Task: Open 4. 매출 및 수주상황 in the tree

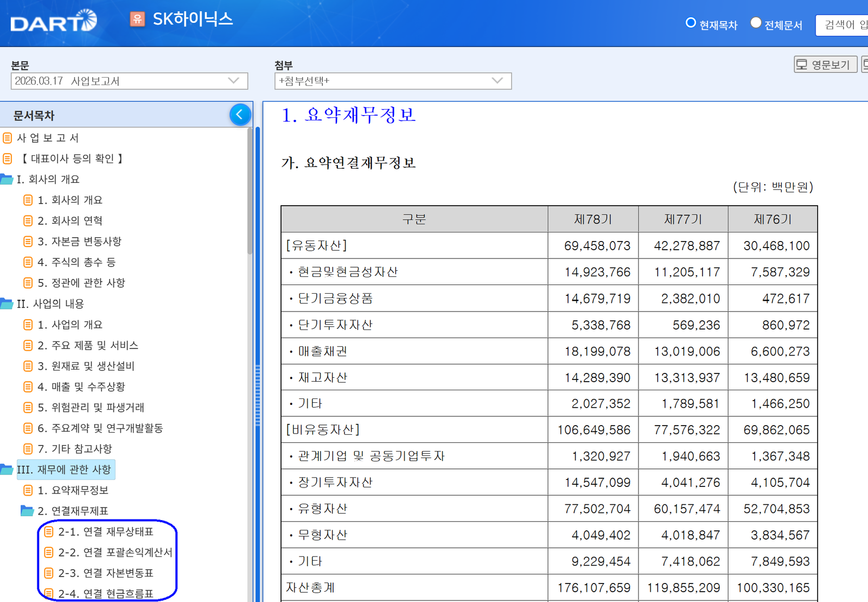Action: point(81,386)
